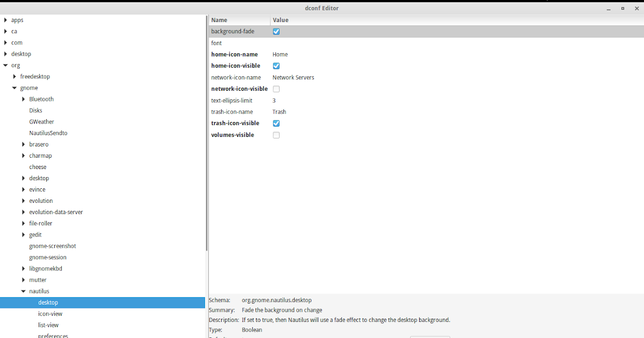Enable the network-icon-visible checkbox

point(276,89)
